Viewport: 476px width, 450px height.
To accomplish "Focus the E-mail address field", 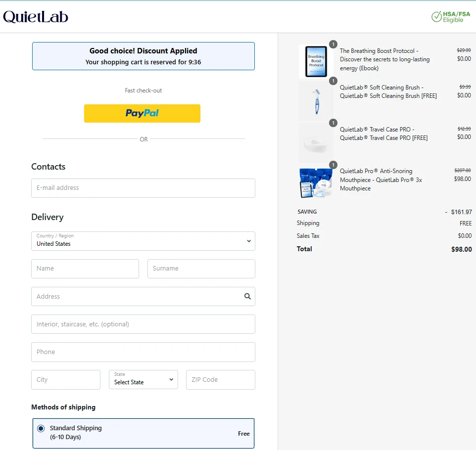I will [143, 188].
